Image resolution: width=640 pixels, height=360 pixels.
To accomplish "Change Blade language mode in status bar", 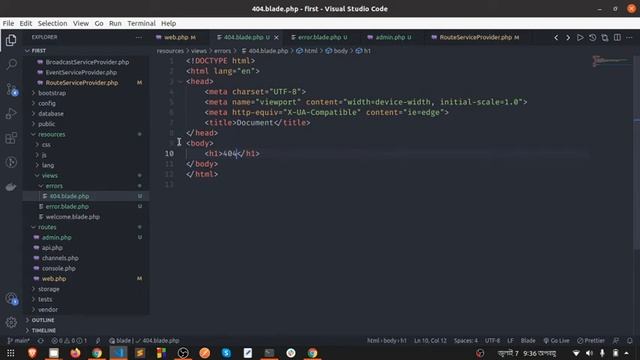I will tap(528, 340).
